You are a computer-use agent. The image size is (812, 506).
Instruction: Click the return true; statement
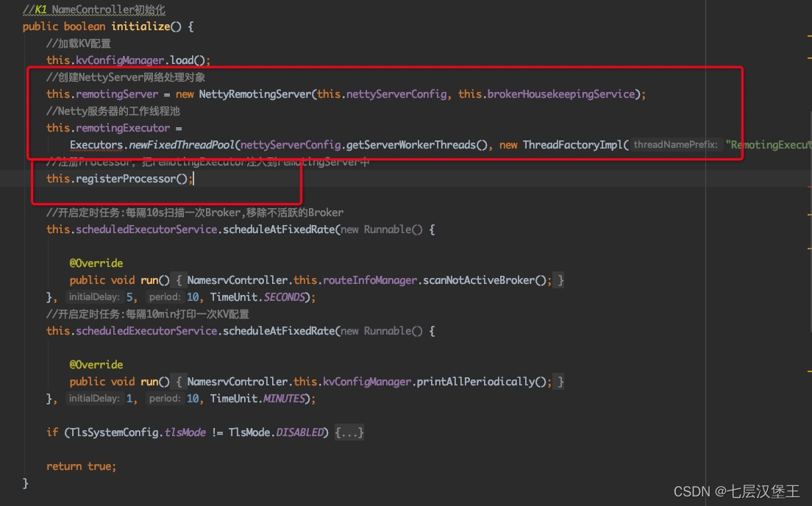(x=82, y=466)
